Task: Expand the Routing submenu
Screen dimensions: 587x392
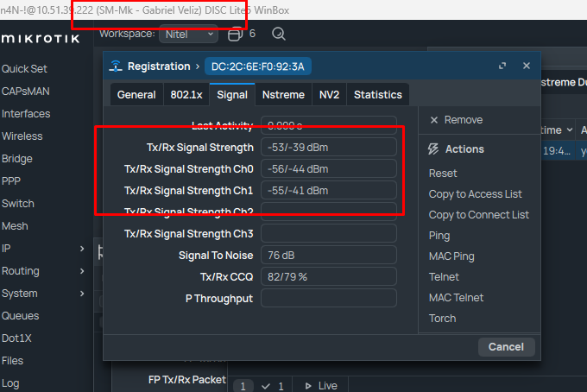Action: 82,271
